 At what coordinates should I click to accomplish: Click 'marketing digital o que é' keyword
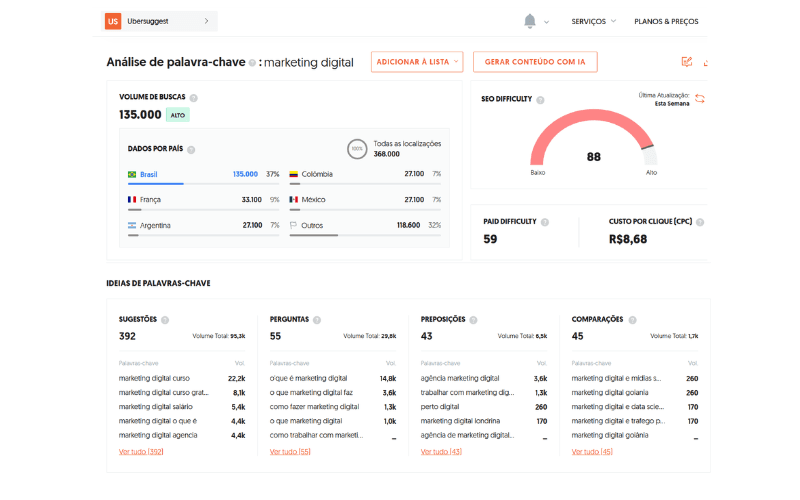pyautogui.click(x=158, y=421)
